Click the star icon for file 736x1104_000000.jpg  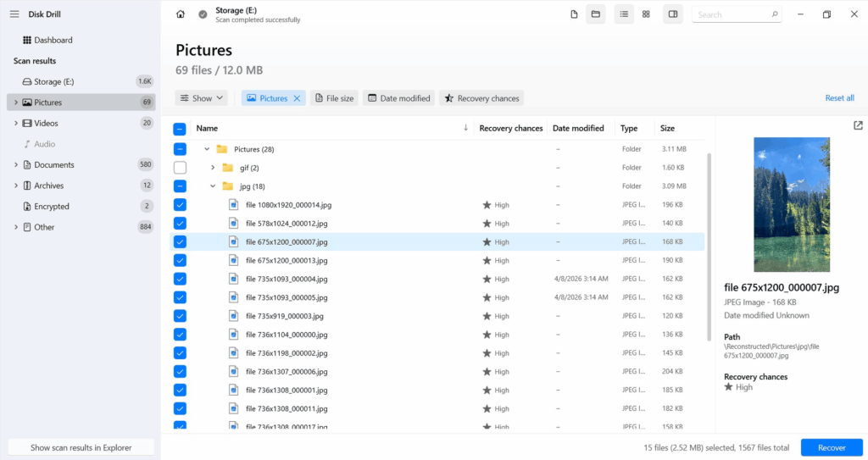point(487,335)
